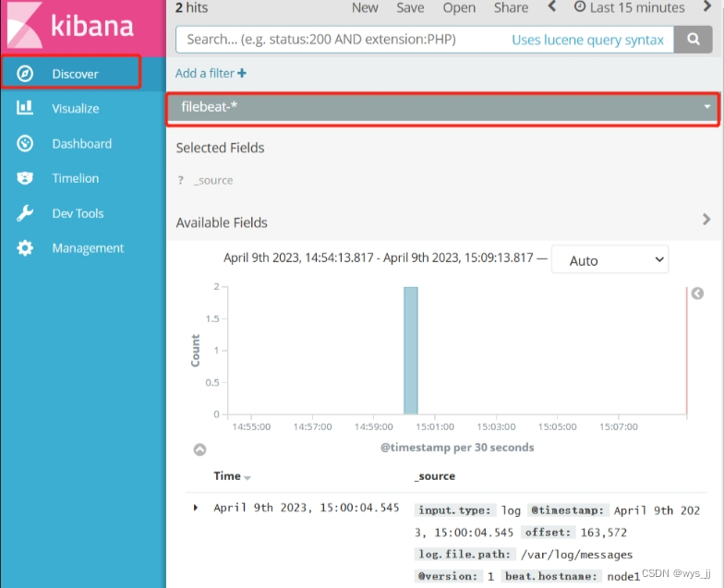Open the Last 15 minutes time picker

[x=630, y=7]
